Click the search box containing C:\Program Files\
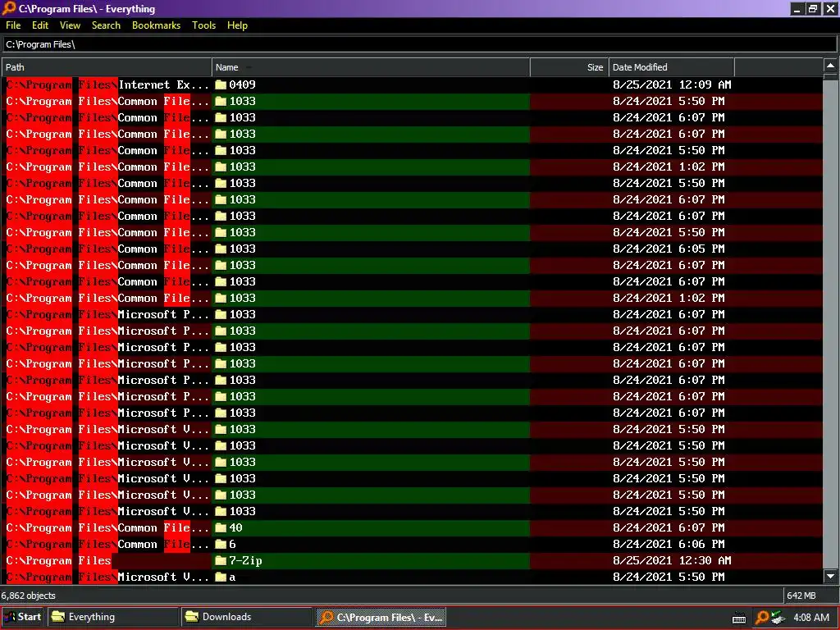Screen dimensions: 840x630 tap(419, 44)
